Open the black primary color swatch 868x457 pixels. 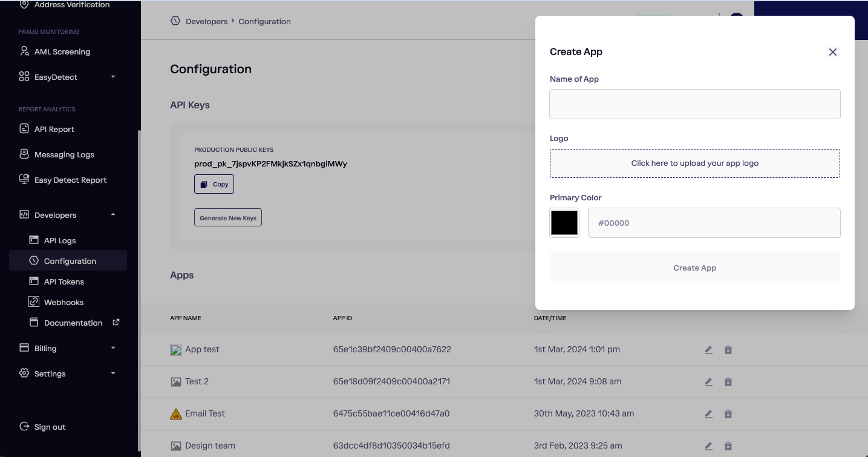point(564,223)
